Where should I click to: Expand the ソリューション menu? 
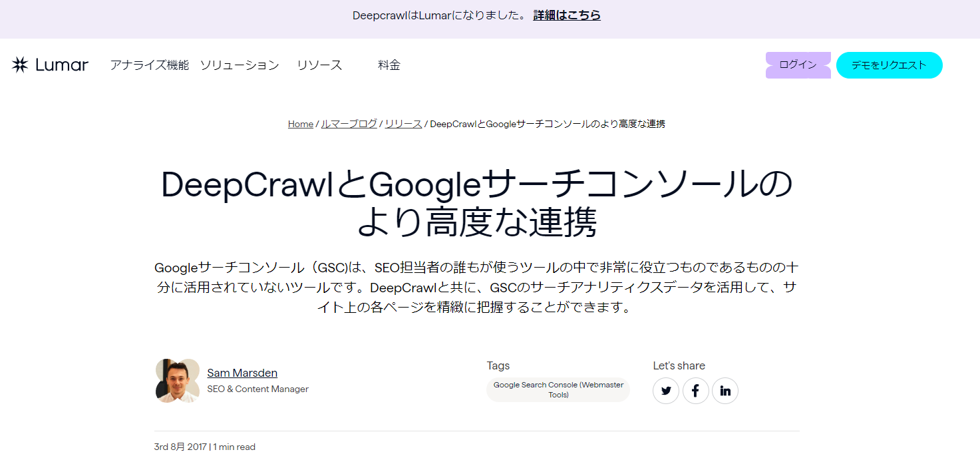coord(240,65)
